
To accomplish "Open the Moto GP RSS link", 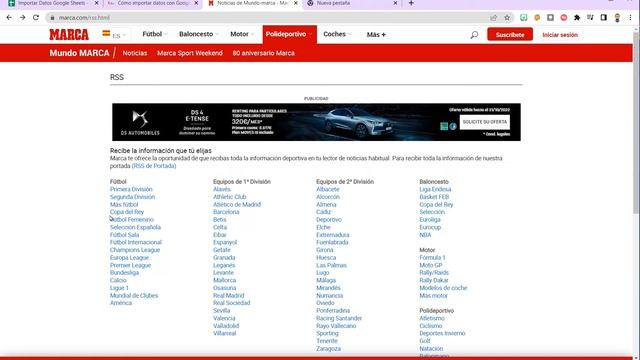I will click(x=431, y=265).
